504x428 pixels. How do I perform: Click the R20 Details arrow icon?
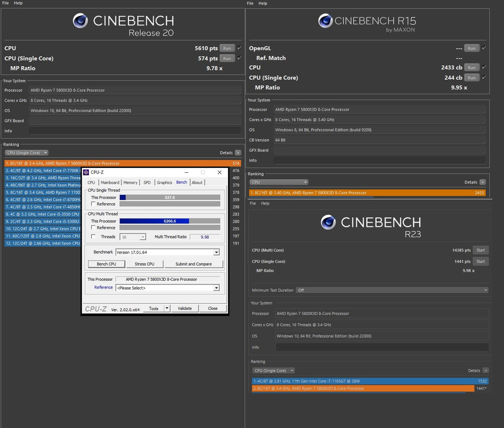[238, 153]
